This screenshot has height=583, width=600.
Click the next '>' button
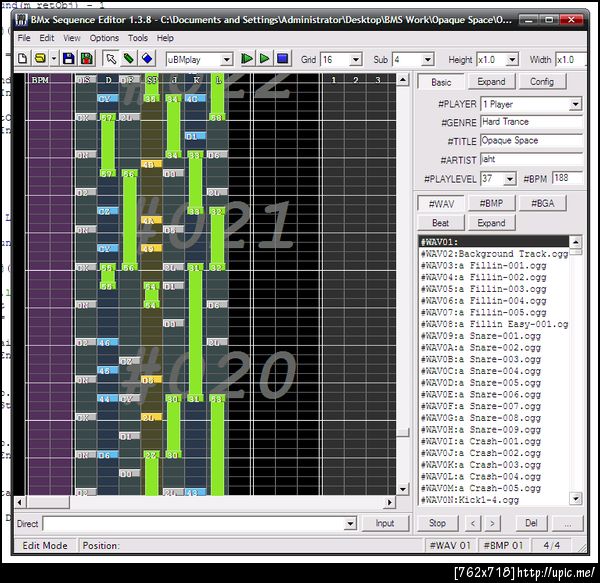(x=492, y=523)
